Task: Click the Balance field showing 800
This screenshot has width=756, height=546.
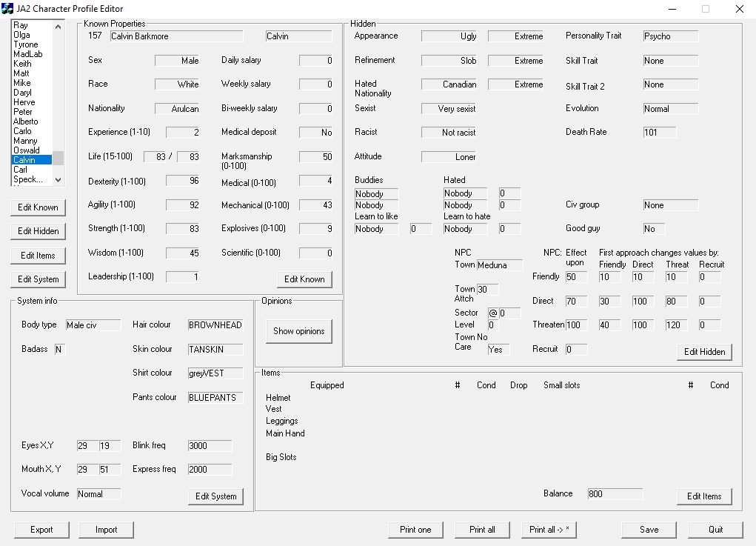Action: tap(615, 494)
